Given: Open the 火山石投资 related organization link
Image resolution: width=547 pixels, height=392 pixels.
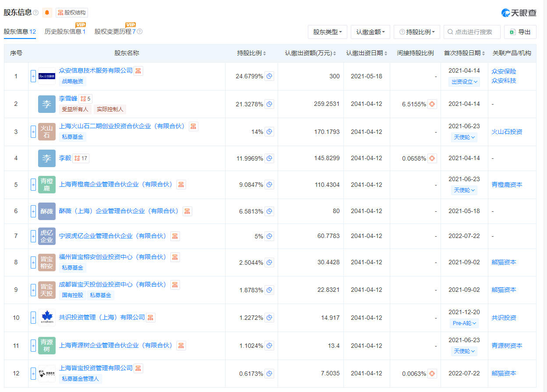Looking at the screenshot, I should (x=507, y=132).
